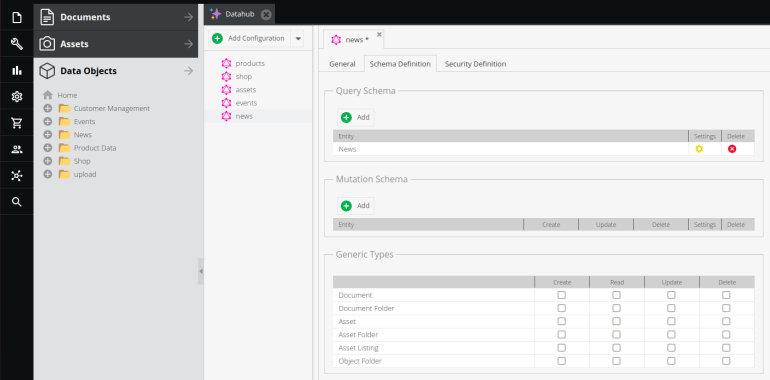The image size is (770, 380).
Task: Open the gear Settings sidebar icon
Action: 17,97
